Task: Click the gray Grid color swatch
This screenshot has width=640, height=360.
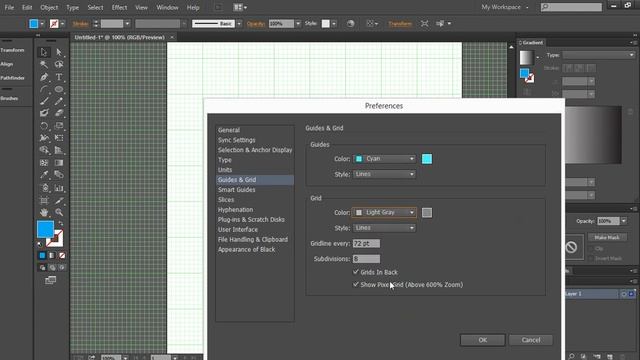Action: (x=427, y=213)
